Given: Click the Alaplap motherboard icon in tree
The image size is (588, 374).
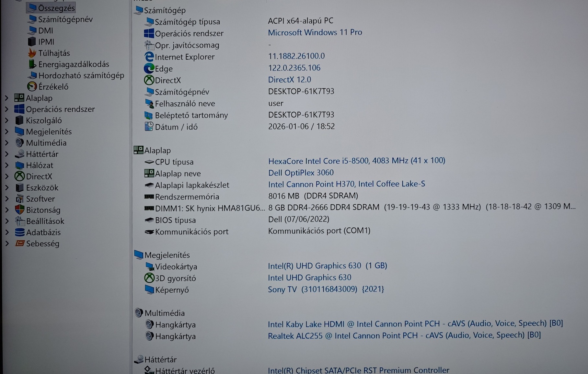Looking at the screenshot, I should click(19, 98).
